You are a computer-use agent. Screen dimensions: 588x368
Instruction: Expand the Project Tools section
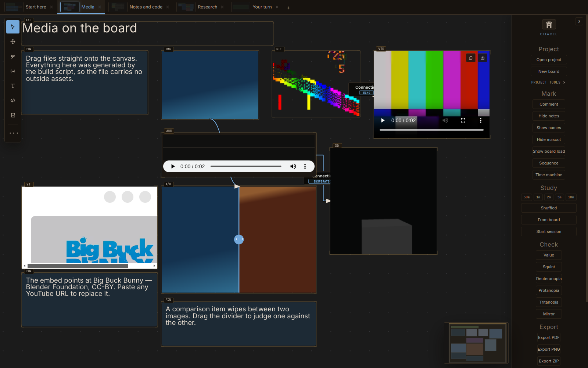pos(548,82)
